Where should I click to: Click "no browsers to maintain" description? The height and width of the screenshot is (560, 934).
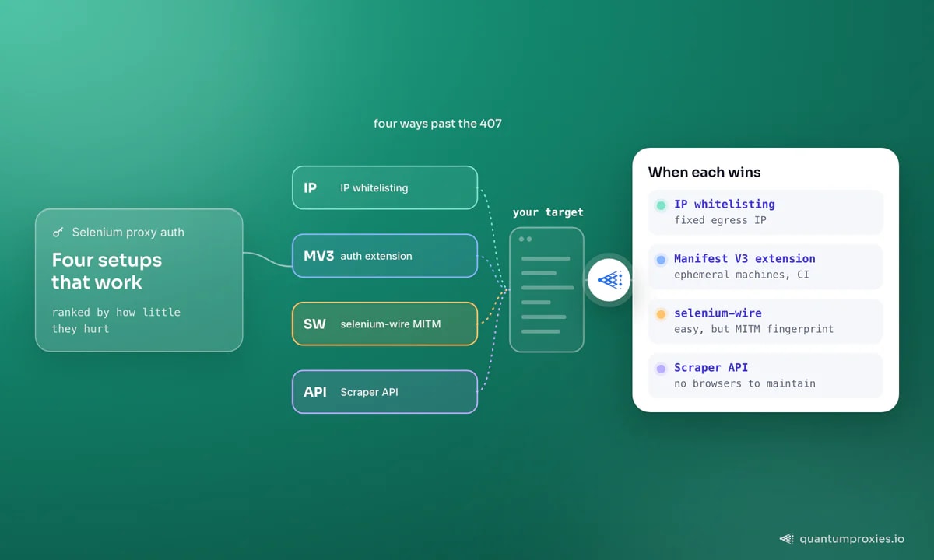pos(745,383)
